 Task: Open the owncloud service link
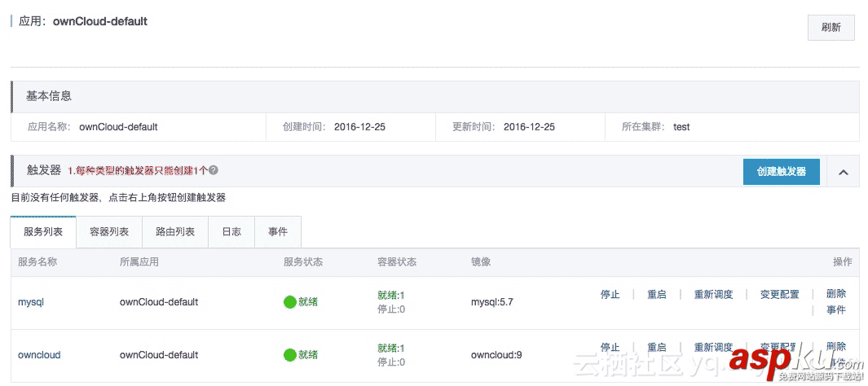pyautogui.click(x=39, y=355)
